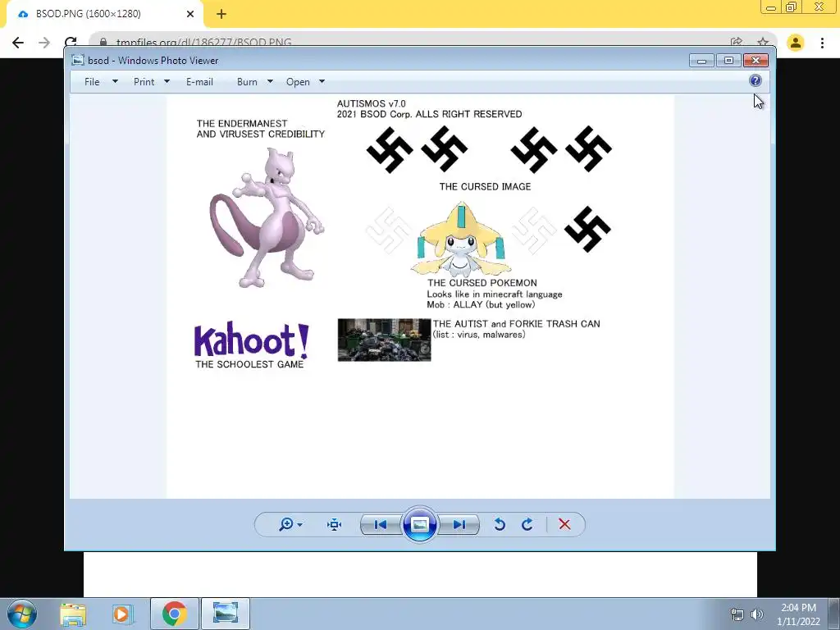Rotate the photo counterclockwise
This screenshot has height=630, width=840.
[500, 524]
